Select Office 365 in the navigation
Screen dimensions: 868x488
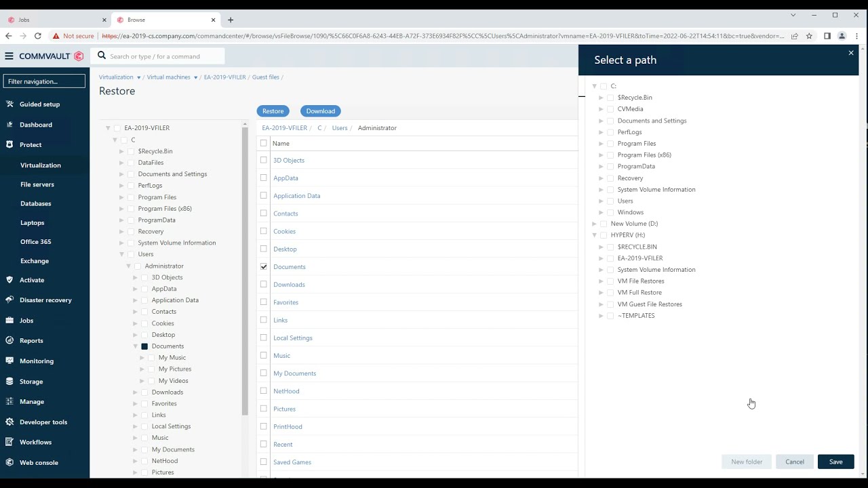36,241
